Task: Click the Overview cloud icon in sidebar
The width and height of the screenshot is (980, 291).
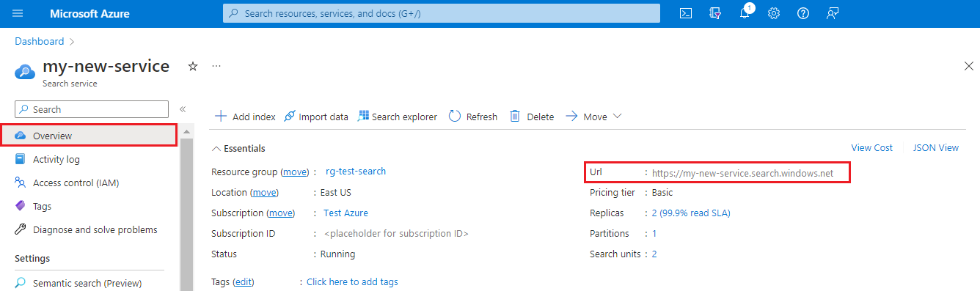Action: tap(21, 136)
